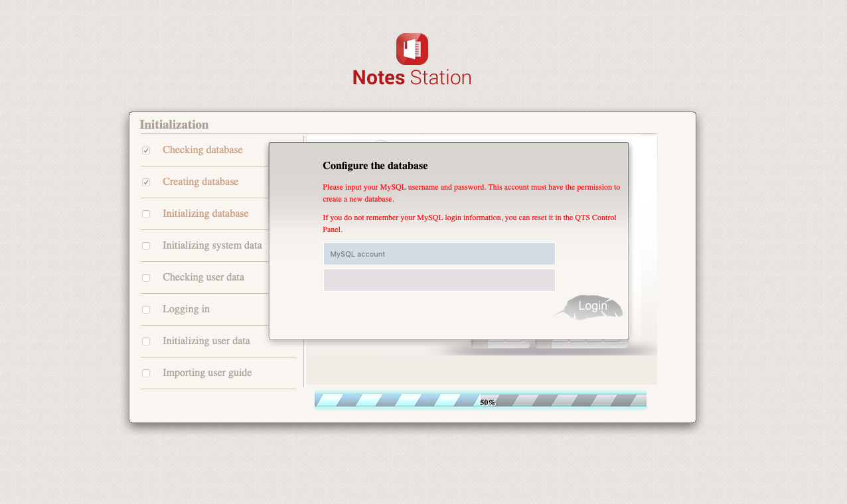The image size is (847, 504).
Task: Click the password field below MySQL account
Action: (439, 280)
